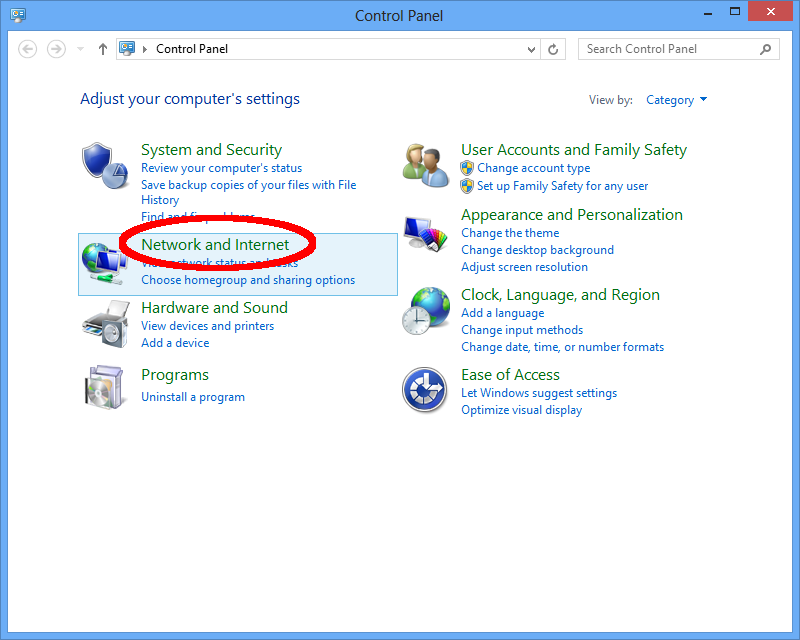This screenshot has height=640, width=800.
Task: Choose homegroup and sharing options
Action: [x=248, y=280]
